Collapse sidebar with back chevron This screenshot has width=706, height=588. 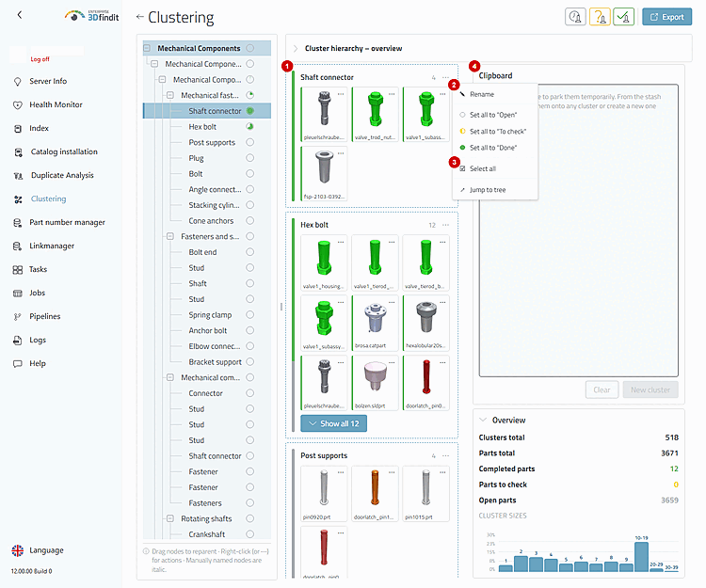point(20,15)
